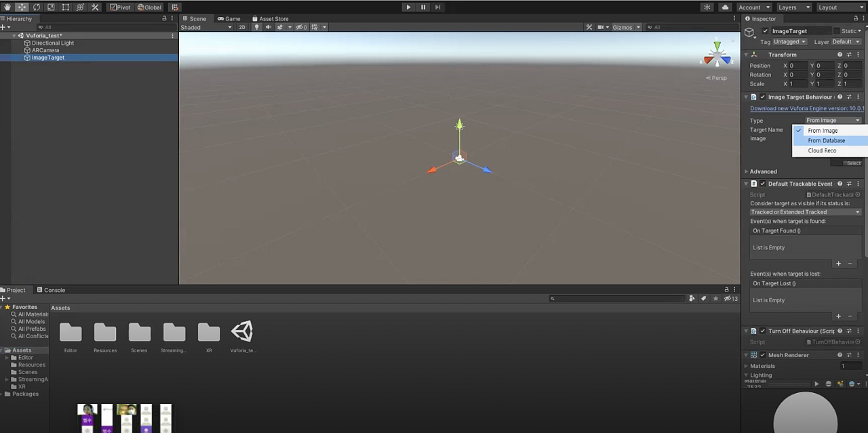The image size is (868, 433).
Task: Switch to the Console tab
Action: click(51, 290)
